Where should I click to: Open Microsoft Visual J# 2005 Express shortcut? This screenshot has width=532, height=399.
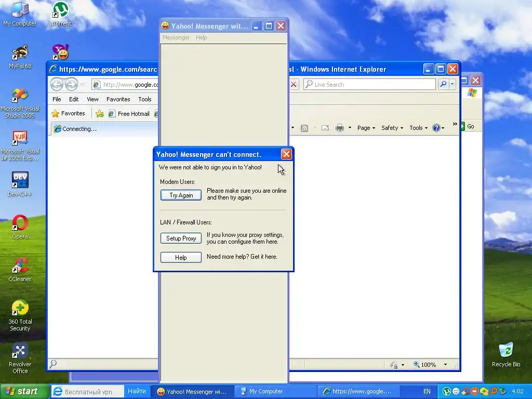pos(20,145)
